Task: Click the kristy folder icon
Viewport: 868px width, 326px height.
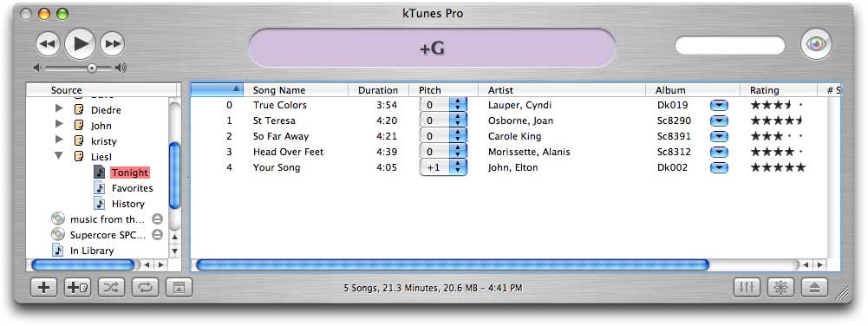Action: 79,140
